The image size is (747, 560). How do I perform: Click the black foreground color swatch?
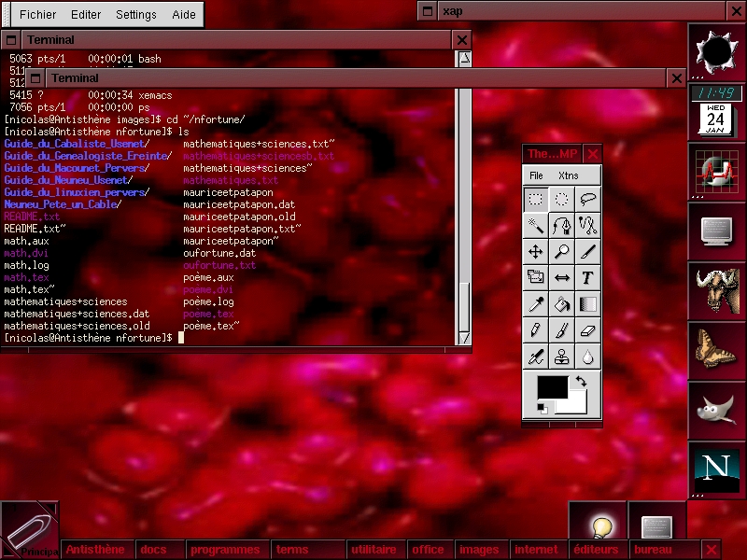(x=550, y=387)
